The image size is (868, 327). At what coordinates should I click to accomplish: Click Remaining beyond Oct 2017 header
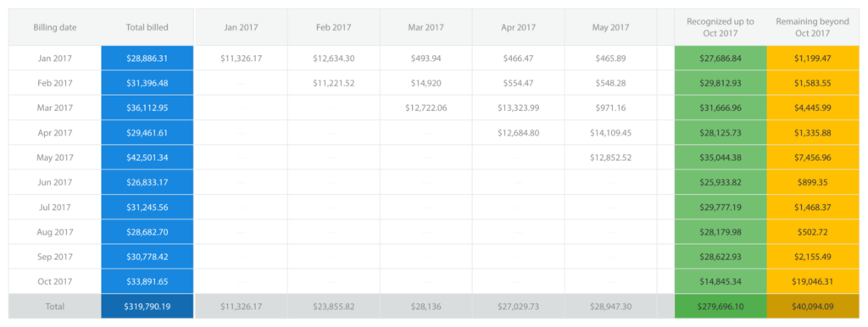coord(812,27)
